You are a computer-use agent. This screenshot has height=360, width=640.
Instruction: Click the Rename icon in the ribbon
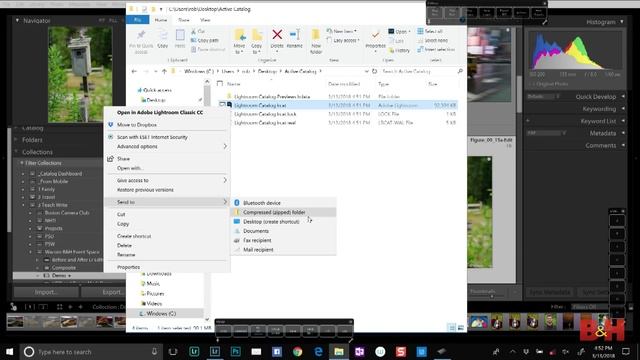click(294, 35)
